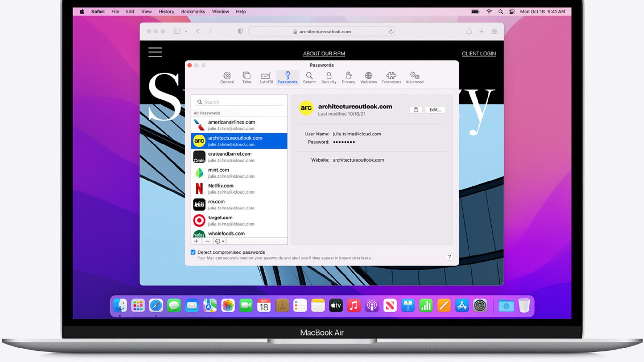This screenshot has height=362, width=644.
Task: Open Tabs preferences pane
Action: pyautogui.click(x=246, y=78)
